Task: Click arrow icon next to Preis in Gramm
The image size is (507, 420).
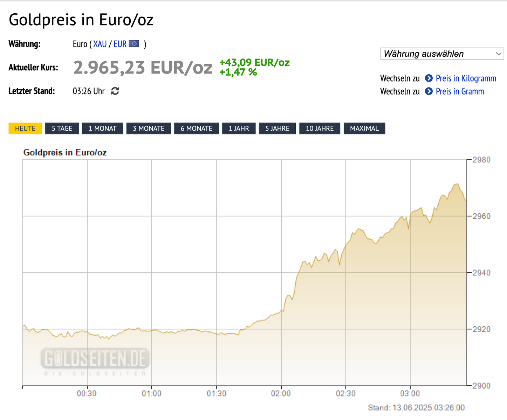Action: [x=429, y=91]
